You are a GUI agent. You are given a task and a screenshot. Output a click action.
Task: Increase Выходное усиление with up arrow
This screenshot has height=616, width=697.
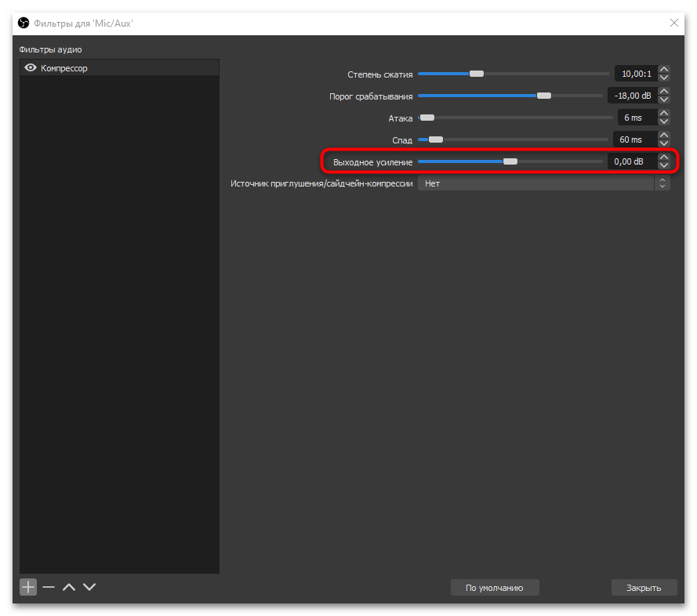pos(663,157)
